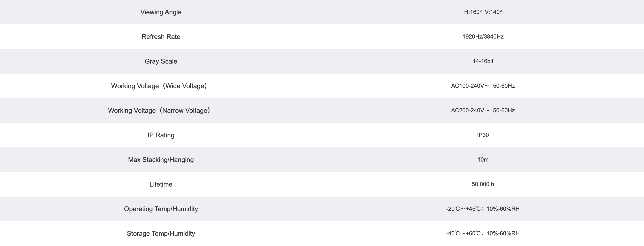Click the Operating Temp/Humidity label
644x246 pixels.
(161, 209)
